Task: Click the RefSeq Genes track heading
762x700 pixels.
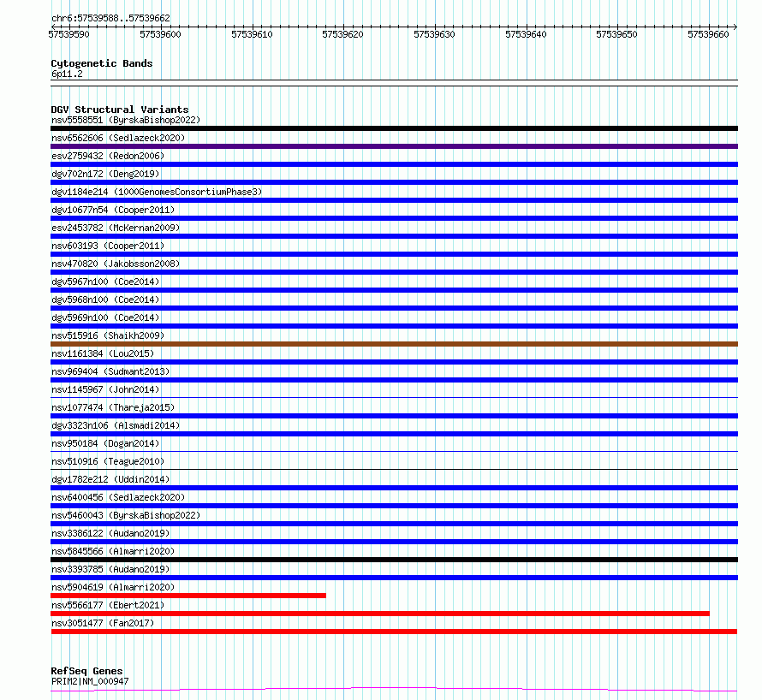Action: (x=86, y=671)
